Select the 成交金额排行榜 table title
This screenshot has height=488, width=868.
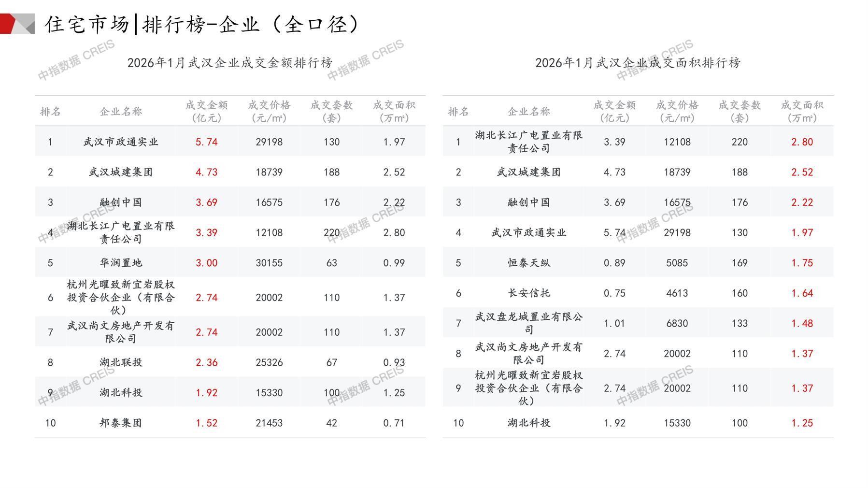tap(230, 63)
